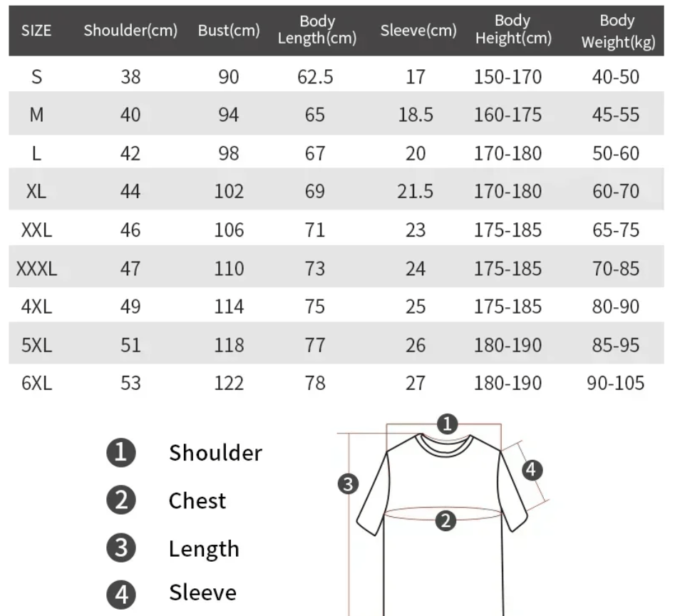The height and width of the screenshot is (616, 680).
Task: Click the 90-105 body weight value
Action: (x=616, y=384)
